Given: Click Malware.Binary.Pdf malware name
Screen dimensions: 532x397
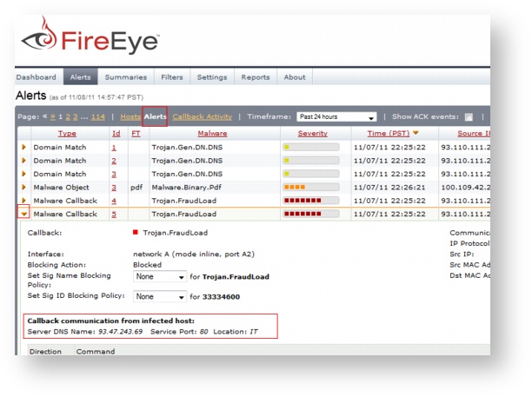Looking at the screenshot, I should tap(186, 187).
